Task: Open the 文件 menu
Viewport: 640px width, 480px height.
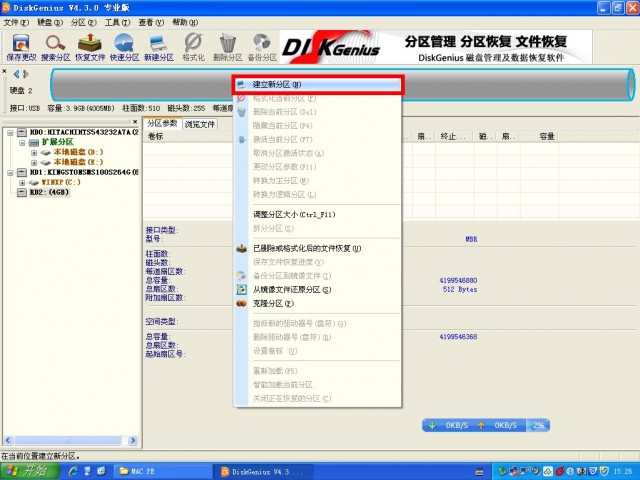Action: pyautogui.click(x=16, y=22)
